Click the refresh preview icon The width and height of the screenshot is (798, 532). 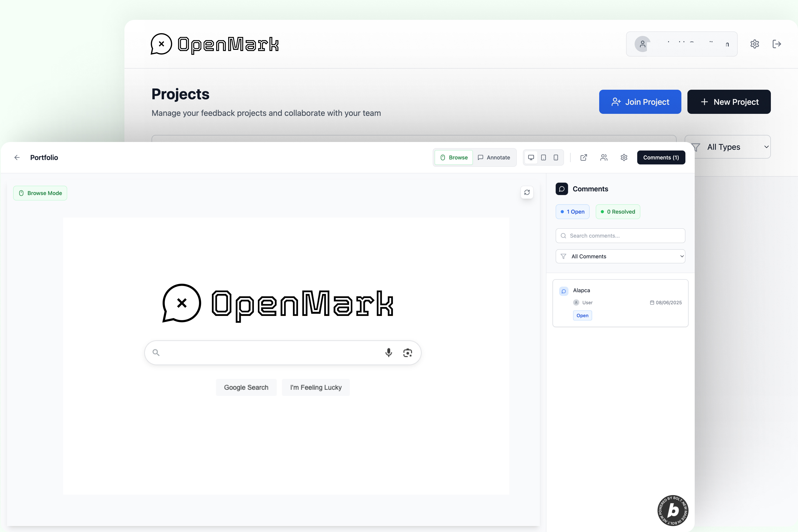tap(527, 192)
